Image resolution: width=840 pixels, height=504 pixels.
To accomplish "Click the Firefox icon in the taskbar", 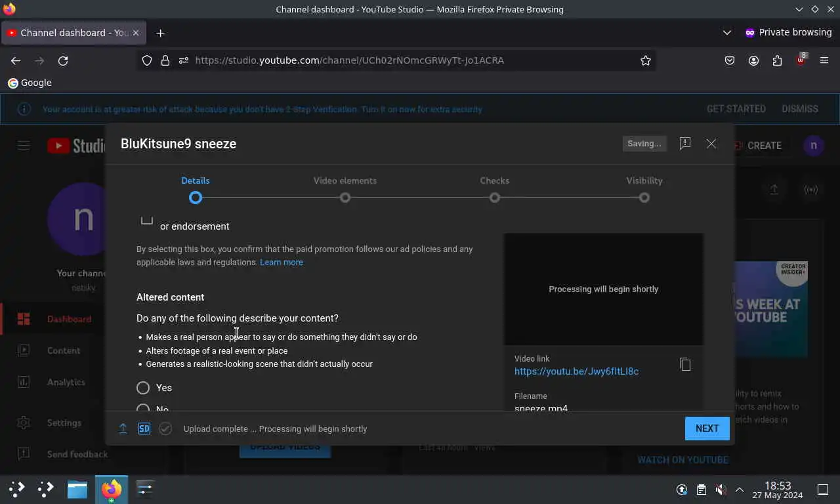I will coord(112,489).
